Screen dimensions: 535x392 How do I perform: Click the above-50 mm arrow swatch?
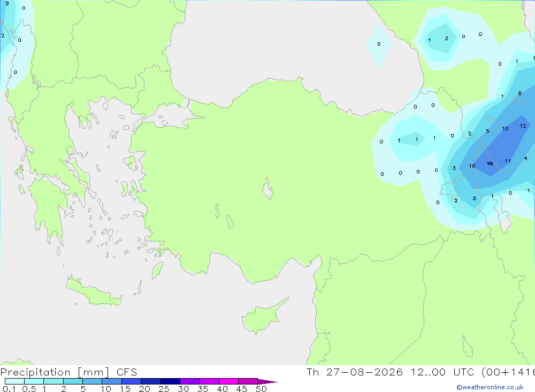[267, 382]
